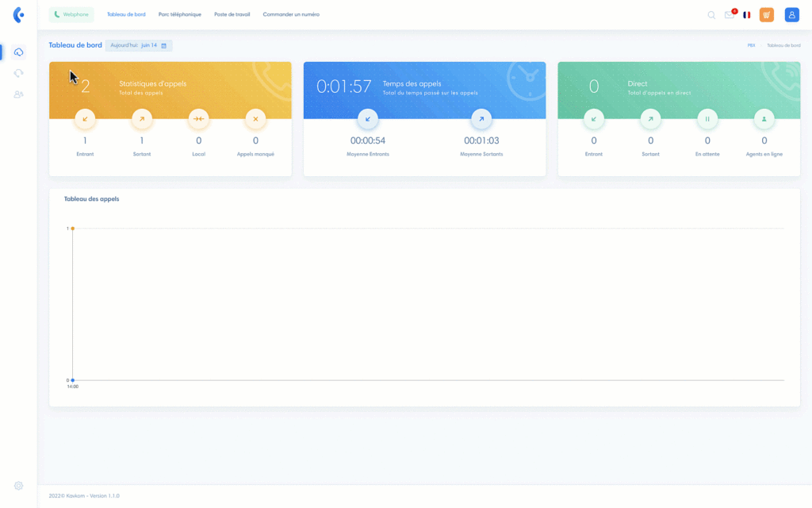Select 'Tableau de bord' in top menu
812x508 pixels.
click(126, 14)
